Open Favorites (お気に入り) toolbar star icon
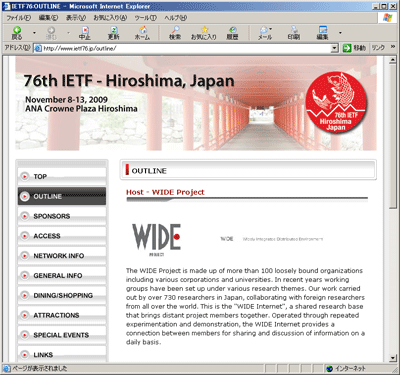 pyautogui.click(x=204, y=33)
